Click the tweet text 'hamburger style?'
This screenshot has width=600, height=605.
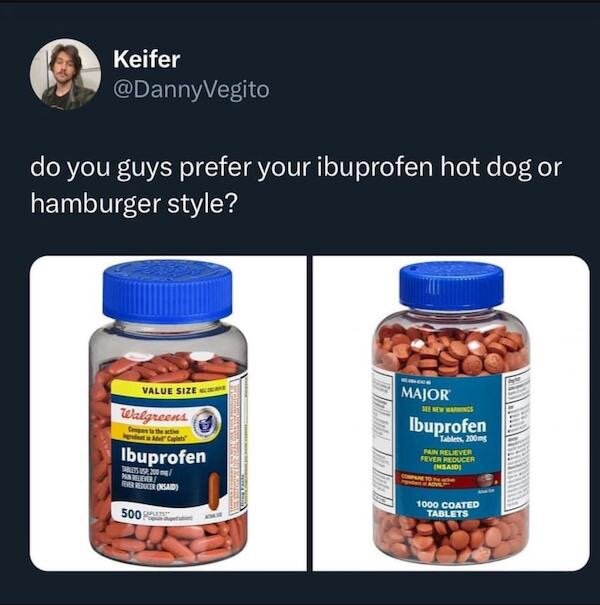click(133, 204)
